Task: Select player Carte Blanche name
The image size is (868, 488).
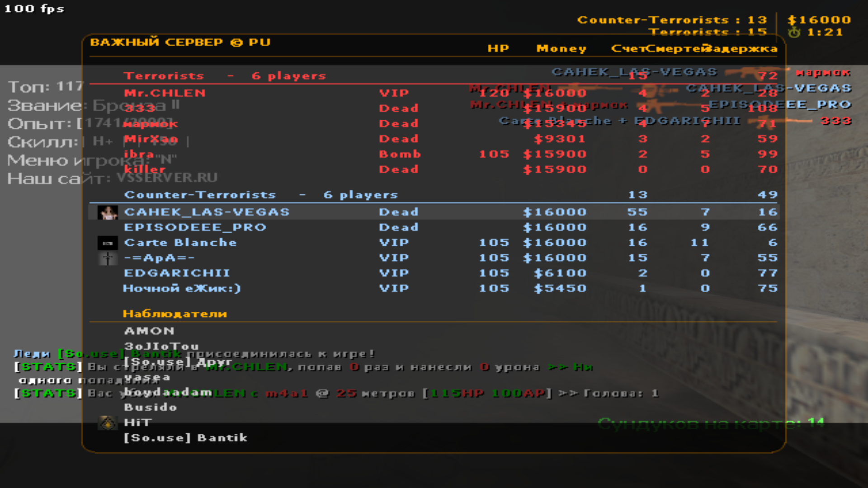Action: 180,243
